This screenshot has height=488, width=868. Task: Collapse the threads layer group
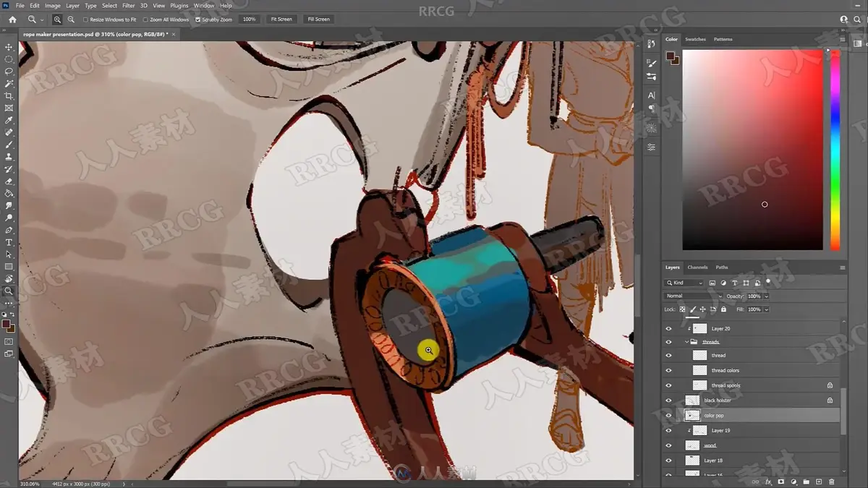pyautogui.click(x=686, y=341)
